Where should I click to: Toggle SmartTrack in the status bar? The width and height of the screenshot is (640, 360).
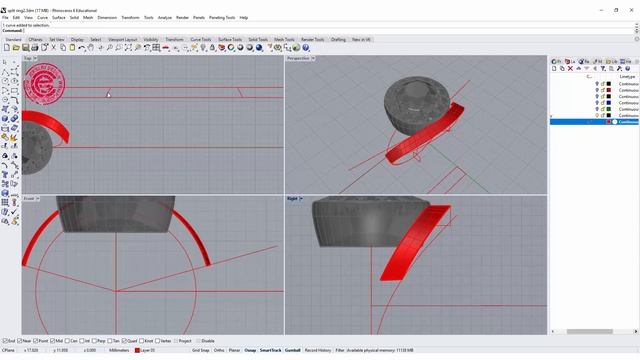pyautogui.click(x=271, y=350)
